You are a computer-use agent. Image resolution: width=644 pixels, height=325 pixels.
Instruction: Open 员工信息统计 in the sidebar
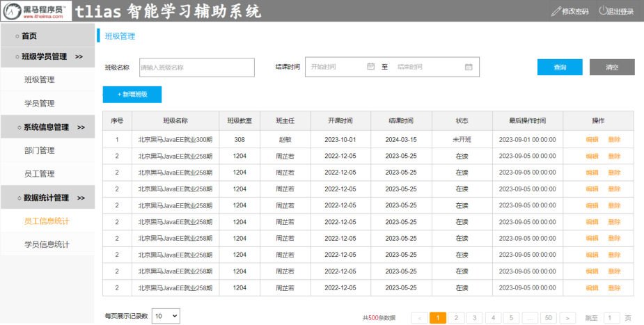47,221
